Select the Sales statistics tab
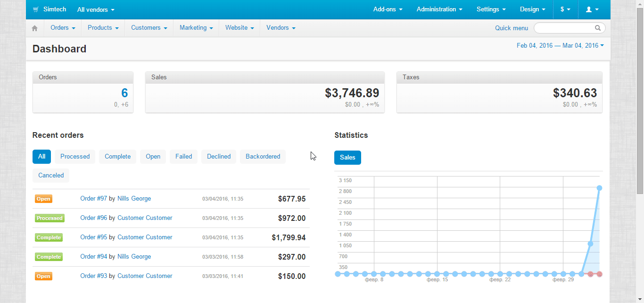 (347, 158)
